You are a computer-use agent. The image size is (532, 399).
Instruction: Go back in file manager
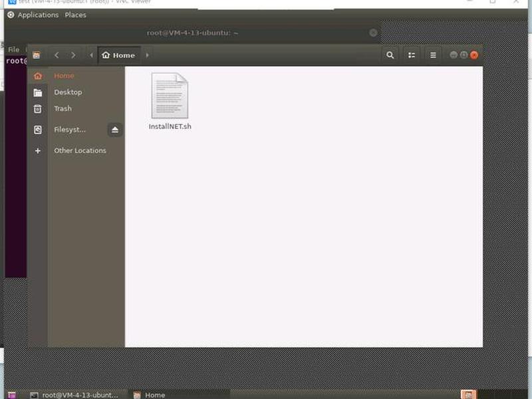point(57,55)
